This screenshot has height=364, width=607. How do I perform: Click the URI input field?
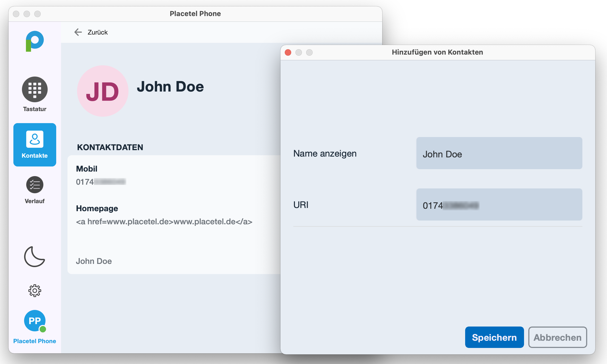coord(499,205)
